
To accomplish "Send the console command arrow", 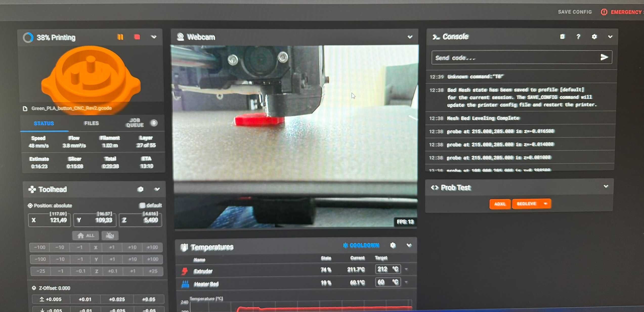I will [x=604, y=57].
